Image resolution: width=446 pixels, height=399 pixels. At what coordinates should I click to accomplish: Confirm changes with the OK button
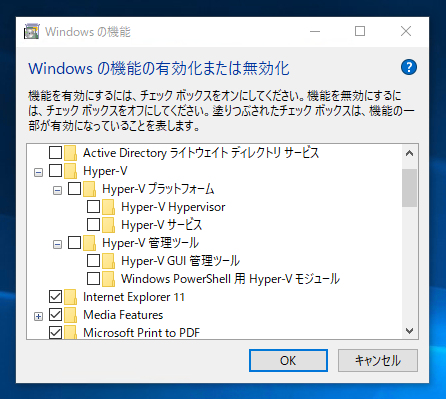click(288, 360)
